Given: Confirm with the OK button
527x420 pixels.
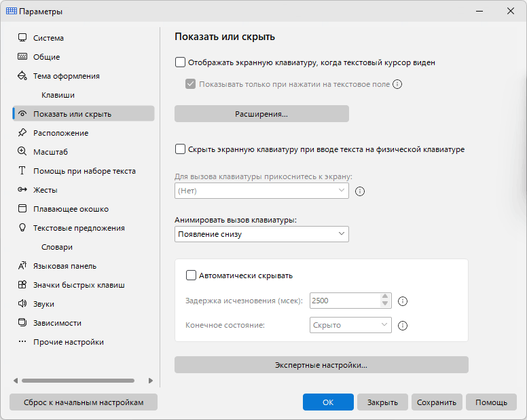Looking at the screenshot, I should [328, 402].
